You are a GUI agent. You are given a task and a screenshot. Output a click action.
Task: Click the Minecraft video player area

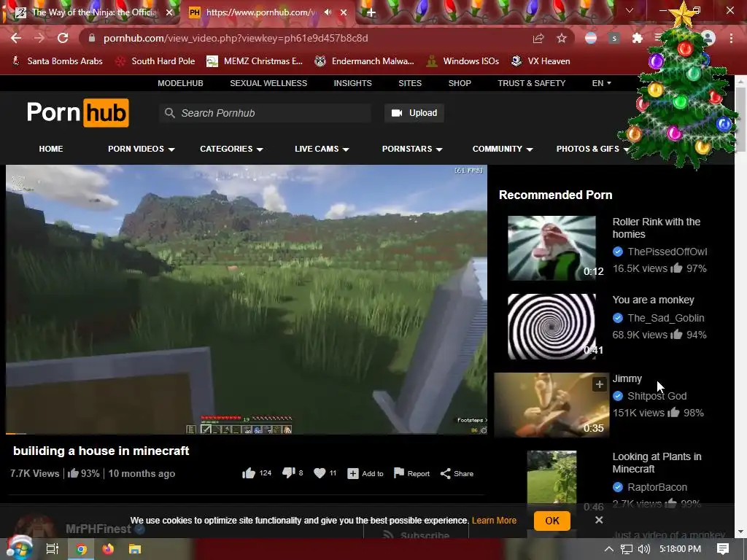(247, 298)
